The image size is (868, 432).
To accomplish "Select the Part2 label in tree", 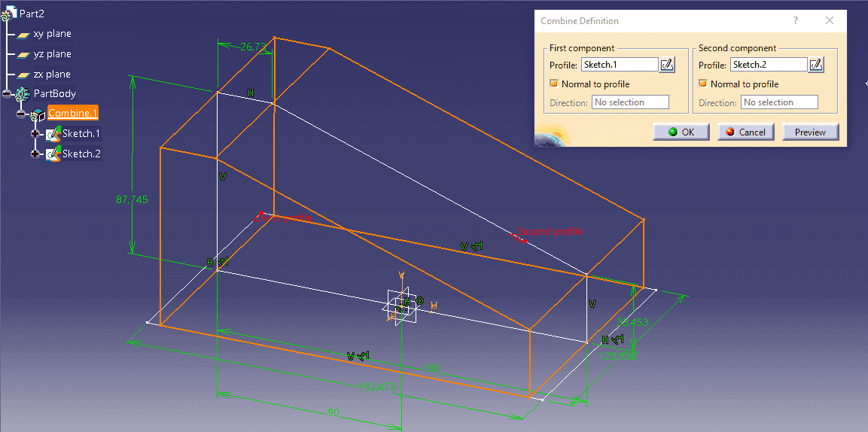I will coord(32,14).
